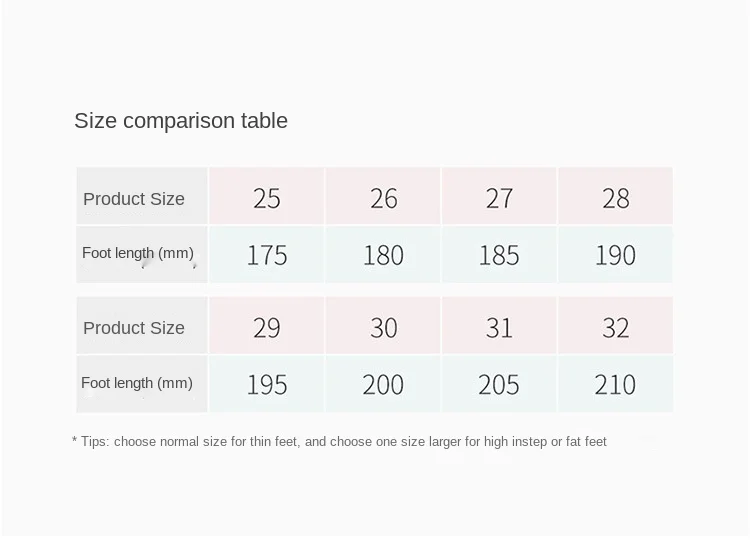Click the second Foot length (mm) label
750x547 pixels.
137,383
